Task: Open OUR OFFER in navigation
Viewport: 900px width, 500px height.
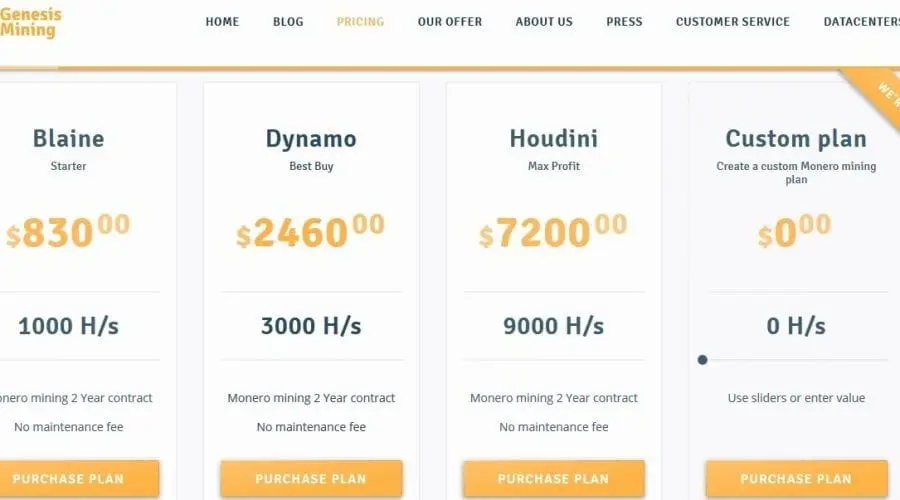Action: 450,22
